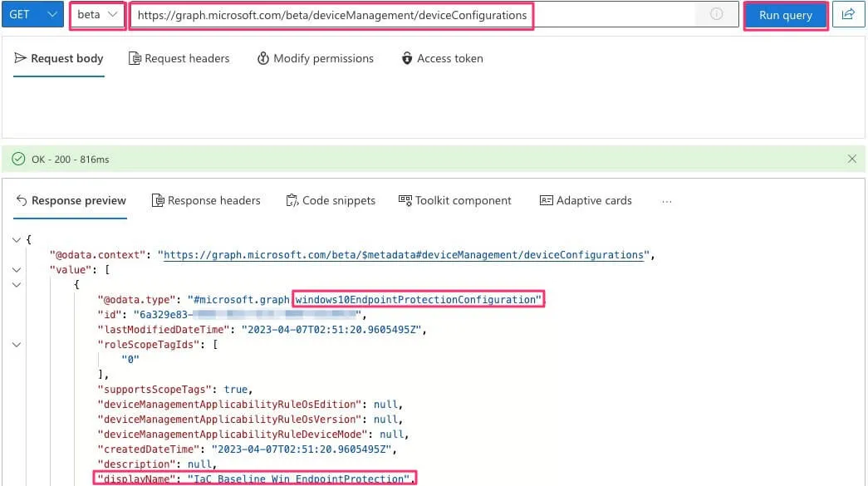Open the HTTP method GET dropdown
The height and width of the screenshot is (486, 868).
tap(32, 15)
